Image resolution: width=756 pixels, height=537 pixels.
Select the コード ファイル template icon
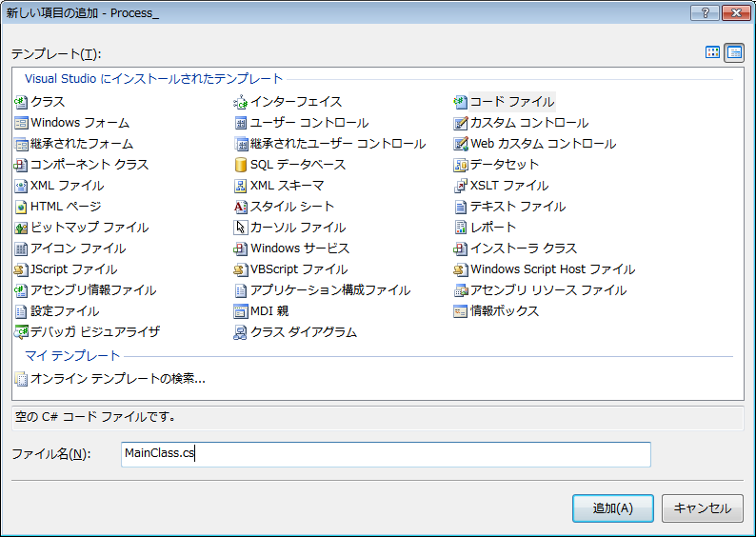coord(461,102)
